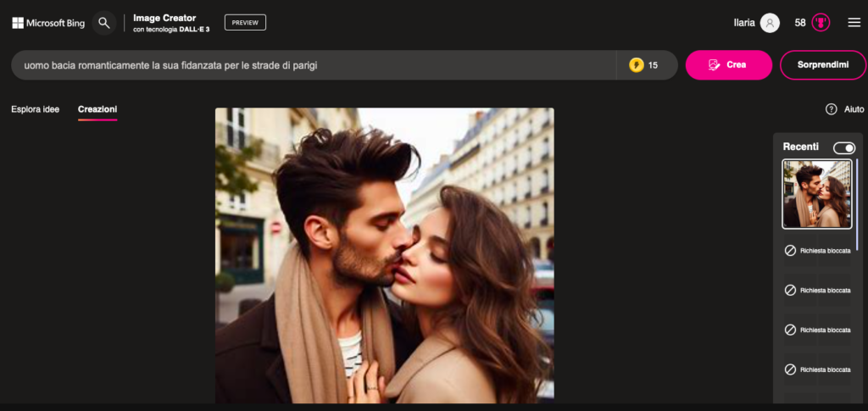Click the Recenti panel scrollbar
The image size is (868, 411).
click(x=856, y=203)
